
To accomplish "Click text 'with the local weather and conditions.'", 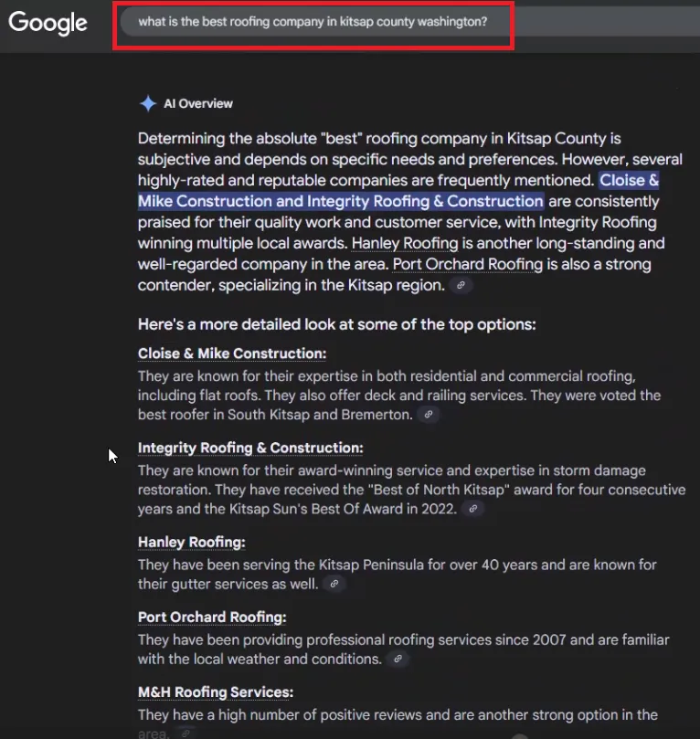I will [x=260, y=659].
